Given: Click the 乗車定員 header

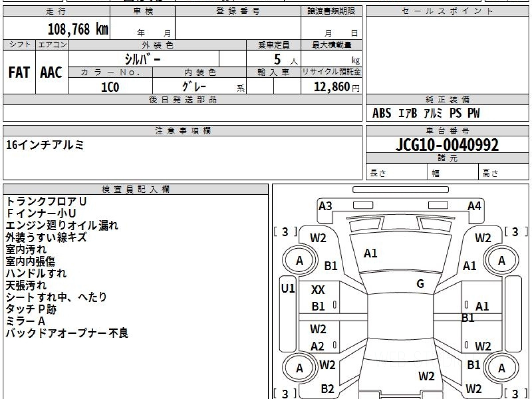Looking at the screenshot, I should (274, 45).
